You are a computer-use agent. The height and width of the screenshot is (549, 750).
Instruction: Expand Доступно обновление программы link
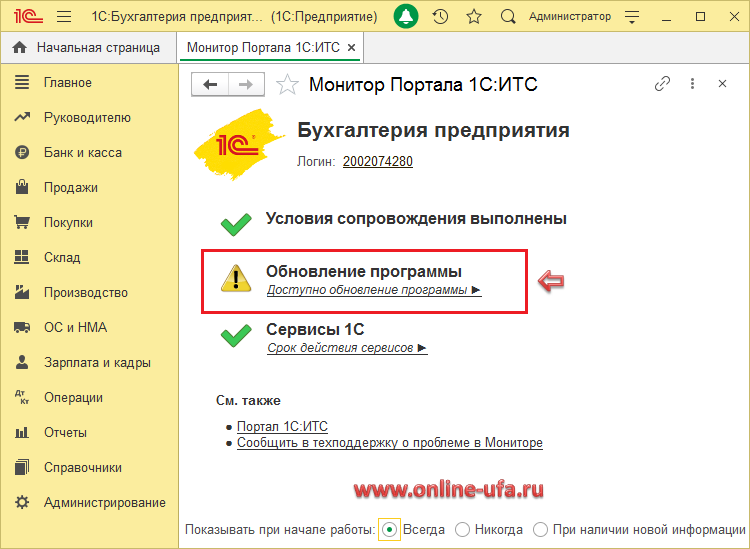tap(373, 290)
